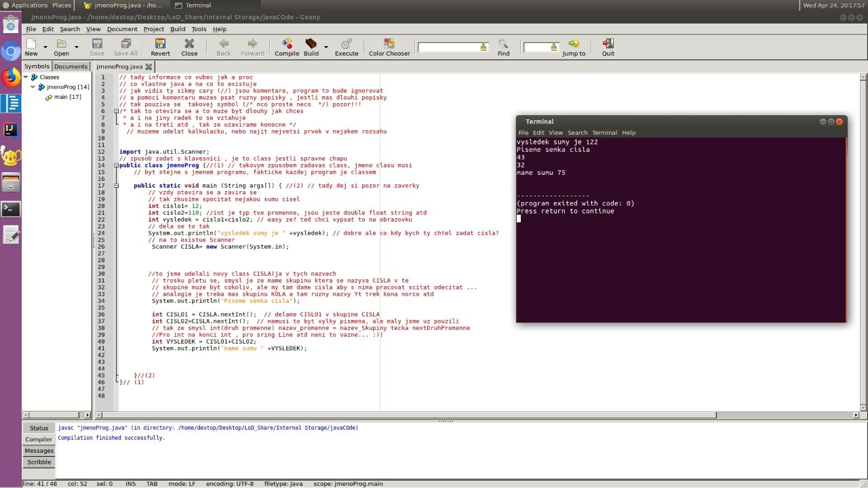Launch Chrome from the dock
Screen dimensions: 868x488
10,52
